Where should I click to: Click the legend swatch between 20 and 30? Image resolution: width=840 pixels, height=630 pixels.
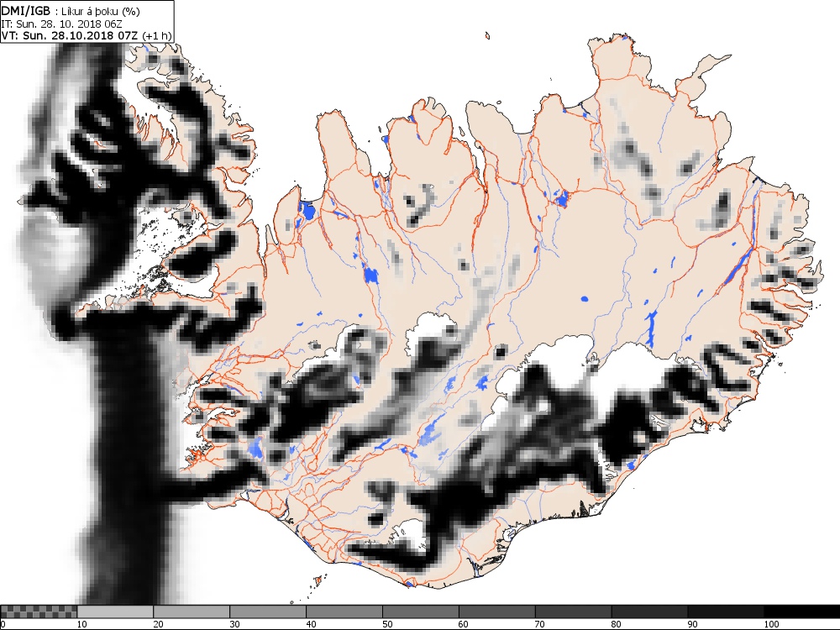tap(192, 612)
